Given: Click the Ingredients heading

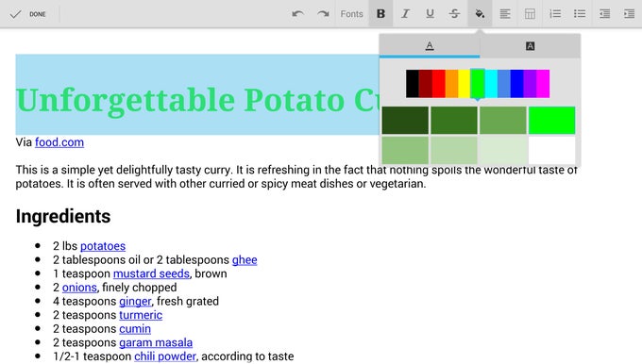Looking at the screenshot, I should tap(63, 216).
